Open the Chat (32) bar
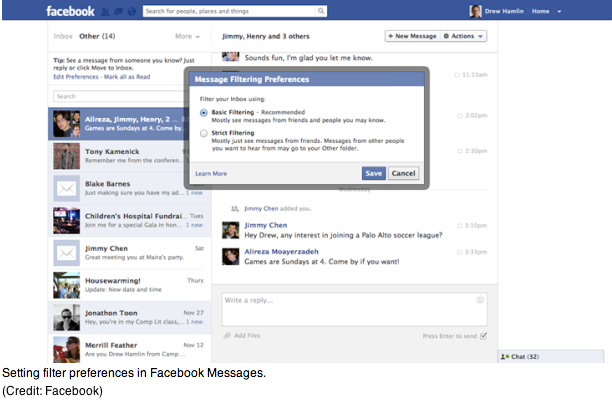The width and height of the screenshot is (612, 402). click(x=551, y=356)
